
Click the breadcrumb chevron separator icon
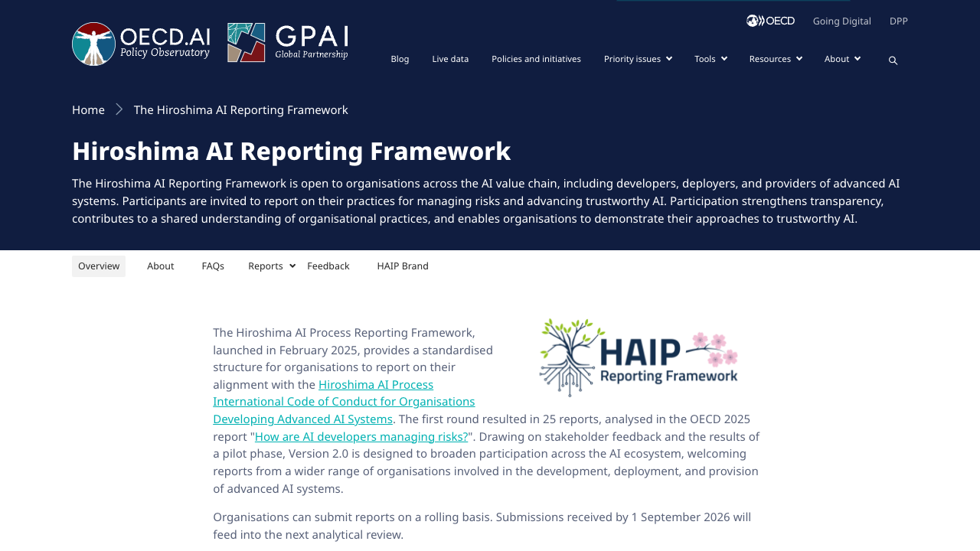(x=119, y=109)
